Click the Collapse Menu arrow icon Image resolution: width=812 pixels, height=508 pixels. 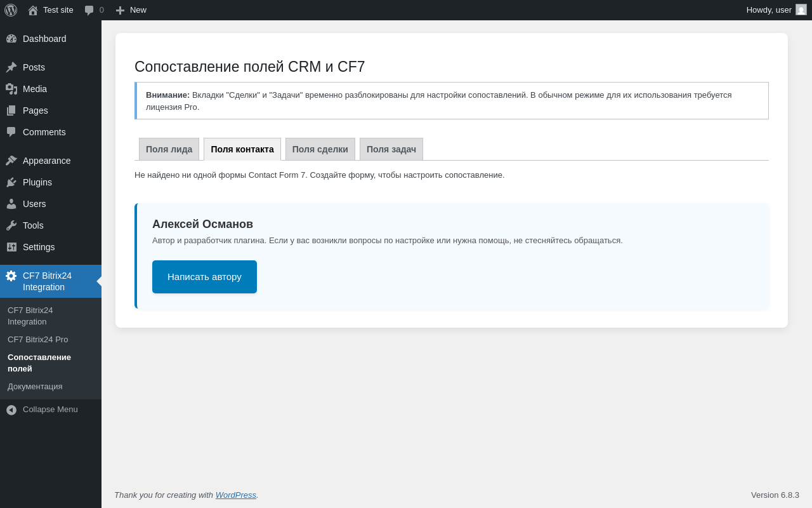coord(11,410)
